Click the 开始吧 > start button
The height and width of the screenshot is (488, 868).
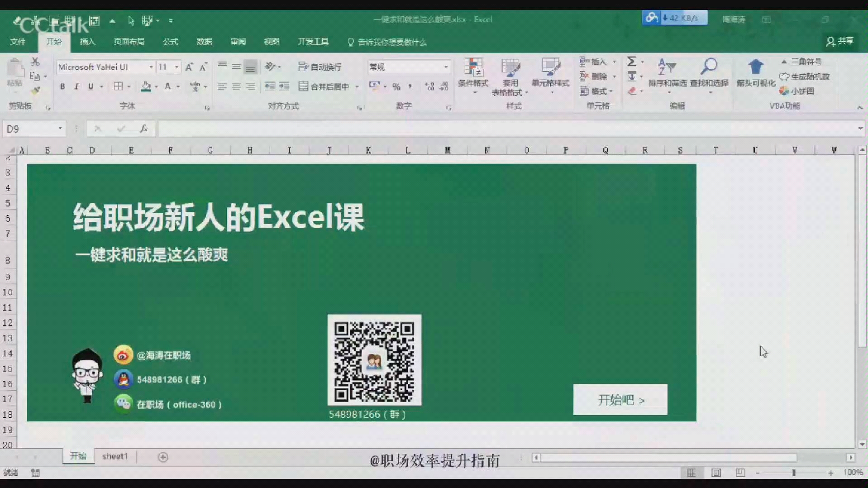click(x=620, y=400)
